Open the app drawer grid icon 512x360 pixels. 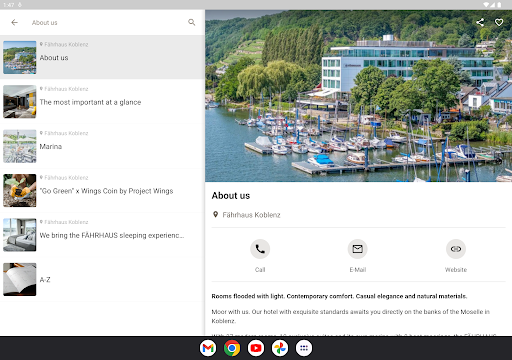pyautogui.click(x=304, y=348)
